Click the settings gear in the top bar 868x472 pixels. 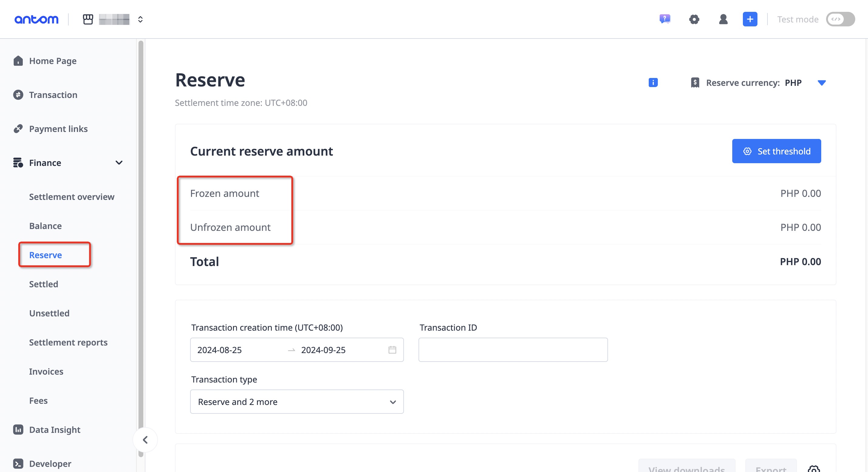click(x=694, y=19)
